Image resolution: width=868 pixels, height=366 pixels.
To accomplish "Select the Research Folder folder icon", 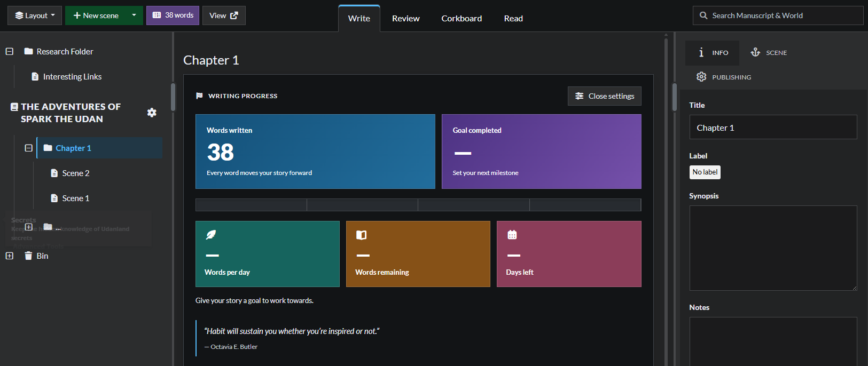I will pos(29,52).
